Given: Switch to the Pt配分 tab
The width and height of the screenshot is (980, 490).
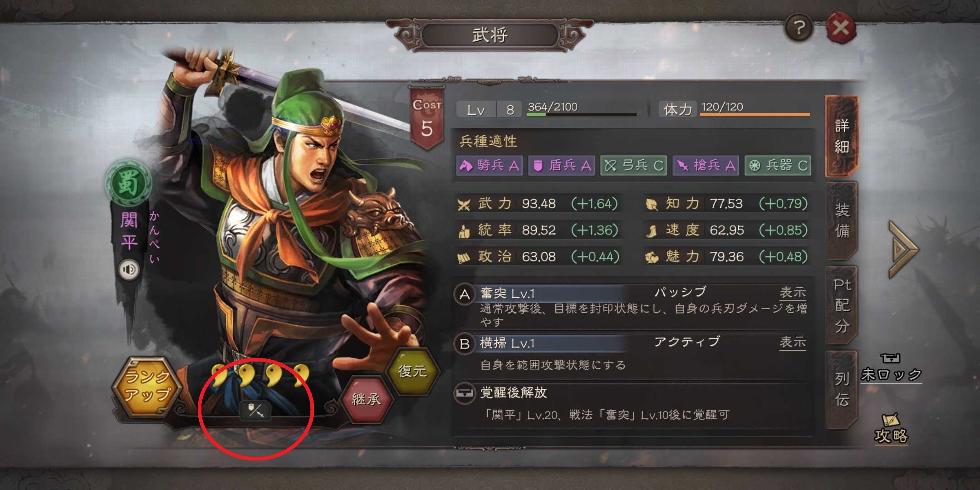Looking at the screenshot, I should pos(842,305).
